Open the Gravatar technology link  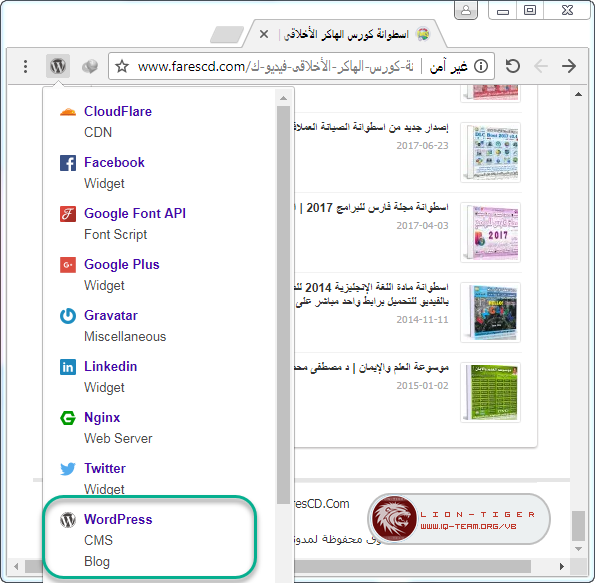point(111,315)
